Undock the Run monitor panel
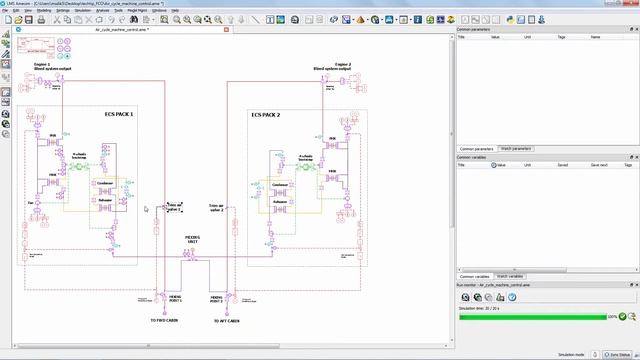Screen dimensions: 640x360 point(631,284)
